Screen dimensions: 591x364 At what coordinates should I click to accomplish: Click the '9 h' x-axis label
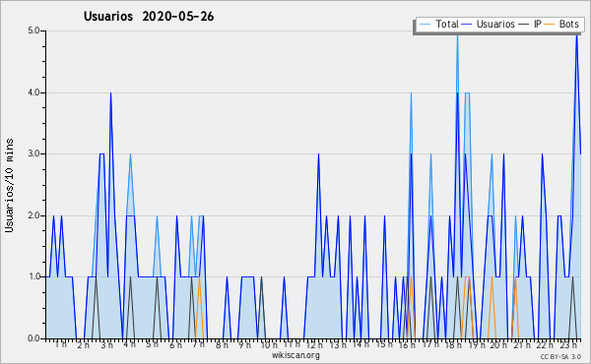pyautogui.click(x=244, y=345)
